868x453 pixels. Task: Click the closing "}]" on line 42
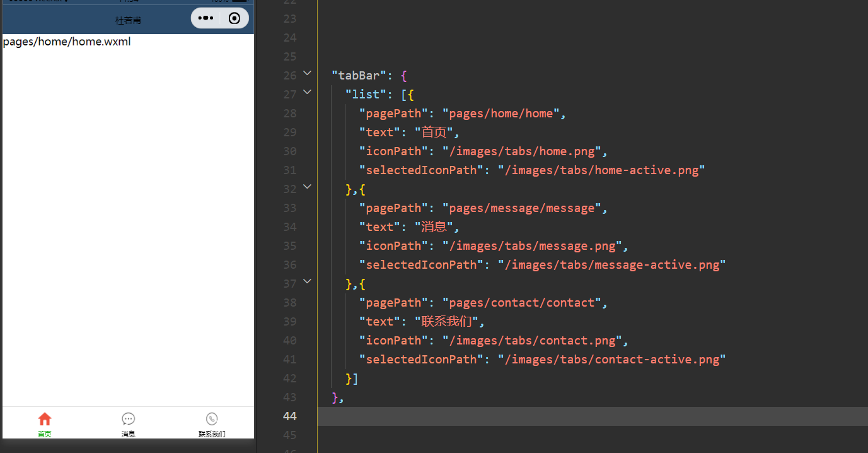coord(352,379)
